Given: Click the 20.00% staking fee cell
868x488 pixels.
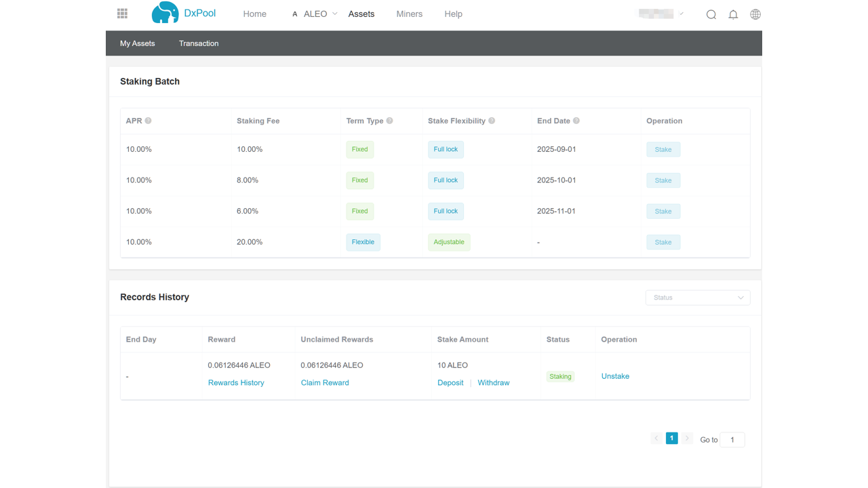Looking at the screenshot, I should [x=250, y=242].
